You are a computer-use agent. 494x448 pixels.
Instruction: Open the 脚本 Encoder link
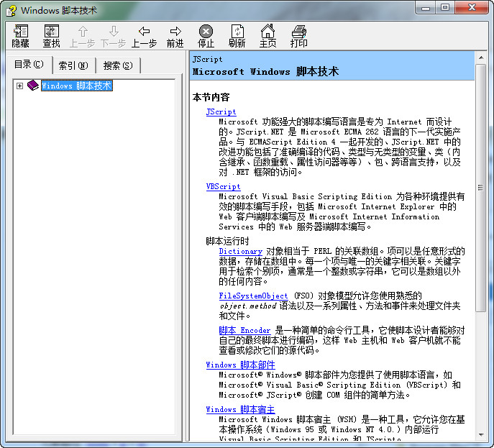pos(244,330)
